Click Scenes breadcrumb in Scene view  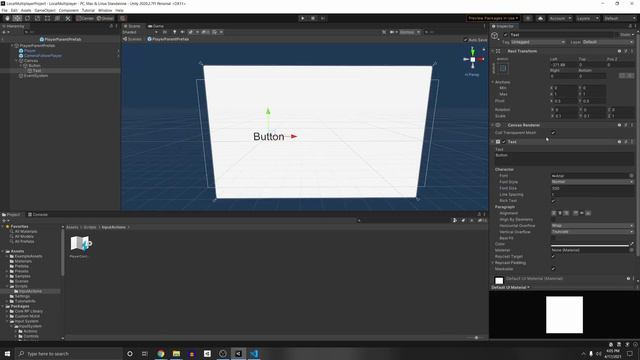(133, 39)
